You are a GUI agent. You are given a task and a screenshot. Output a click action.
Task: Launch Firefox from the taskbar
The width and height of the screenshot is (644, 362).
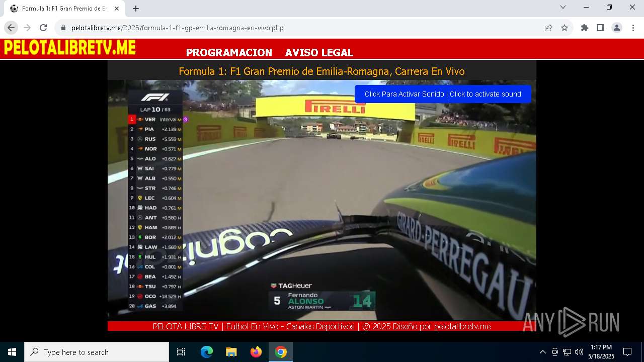(x=256, y=352)
